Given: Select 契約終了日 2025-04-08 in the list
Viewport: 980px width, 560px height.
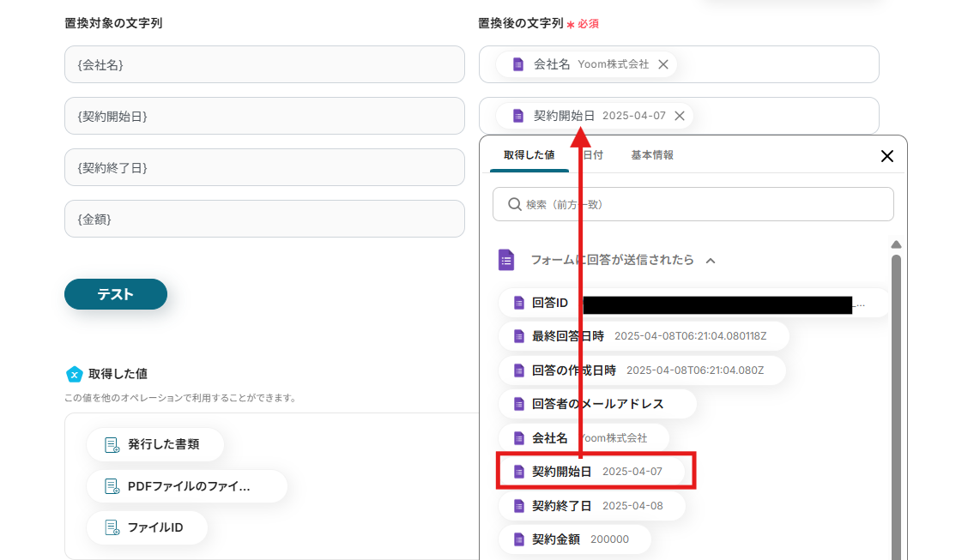Looking at the screenshot, I should (592, 506).
